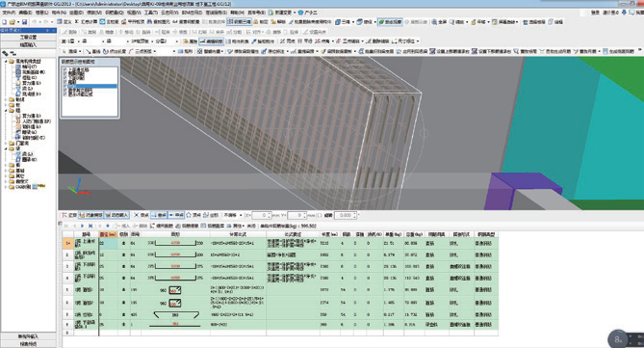Switch to 线框 (wireframe) display

point(555,22)
